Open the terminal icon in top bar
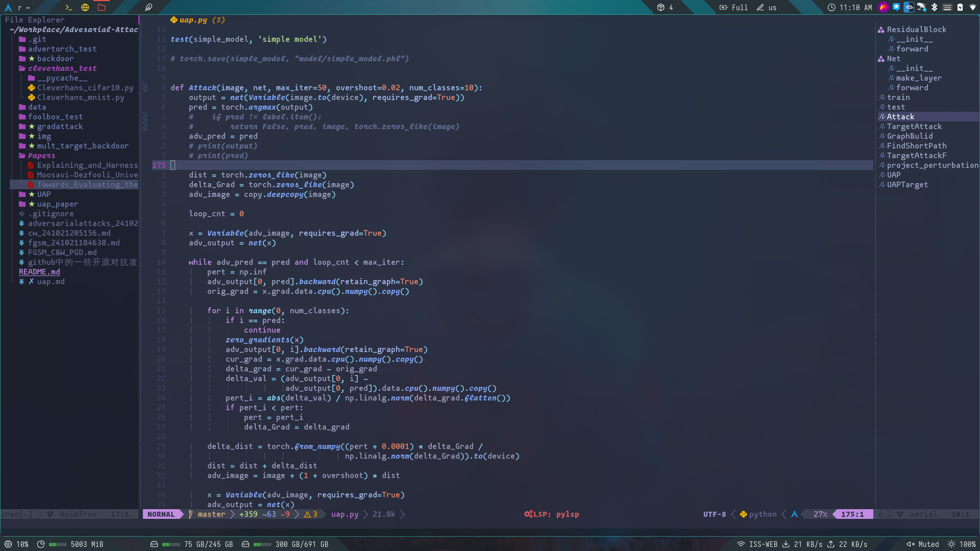980x551 pixels. [x=68, y=7]
